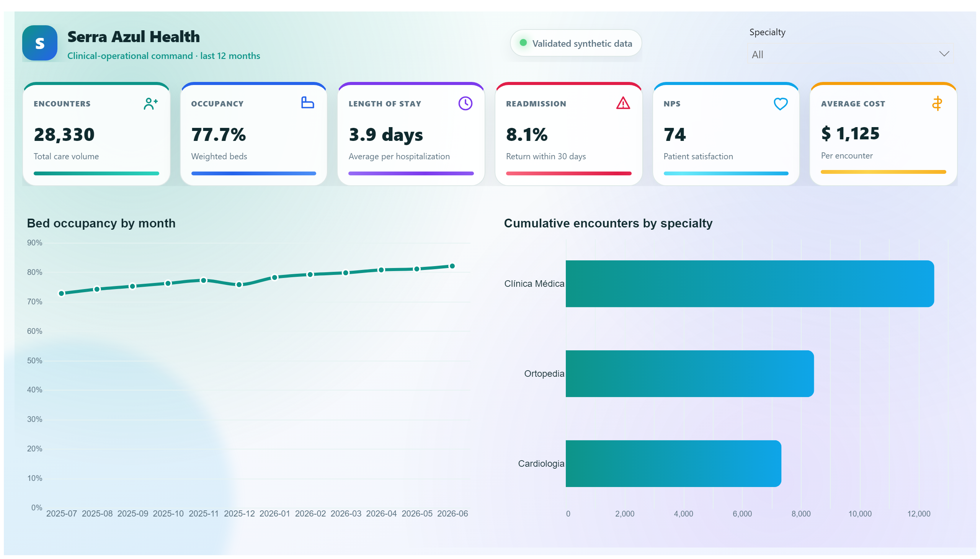
Task: Click the Encounters card green progress bar
Action: [96, 173]
